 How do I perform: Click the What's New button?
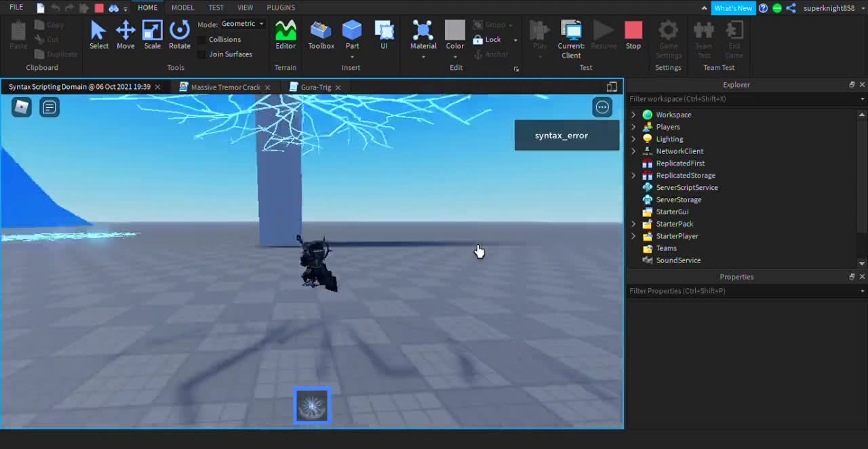point(733,8)
